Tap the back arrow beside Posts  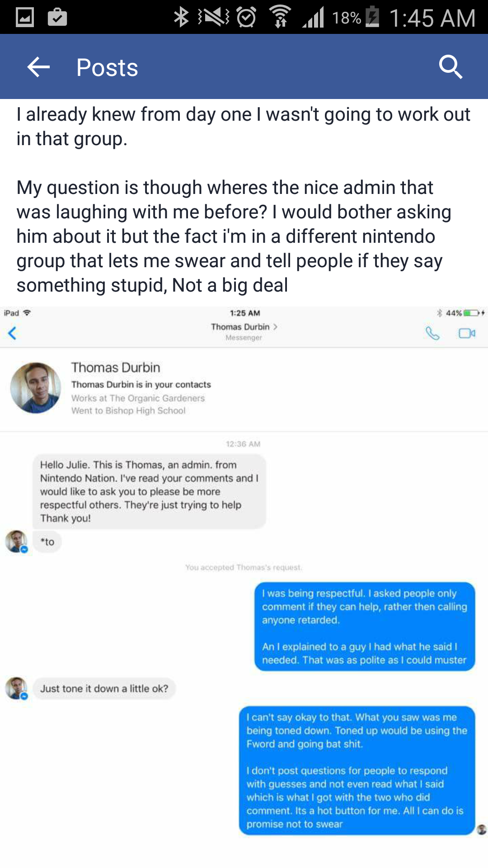(38, 67)
